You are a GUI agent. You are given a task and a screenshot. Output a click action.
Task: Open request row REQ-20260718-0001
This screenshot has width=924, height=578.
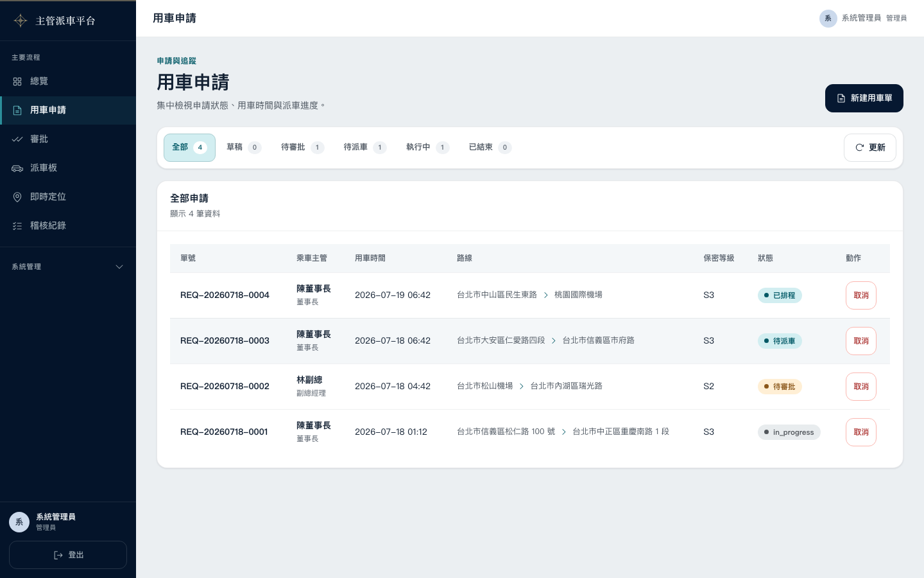[530, 432]
